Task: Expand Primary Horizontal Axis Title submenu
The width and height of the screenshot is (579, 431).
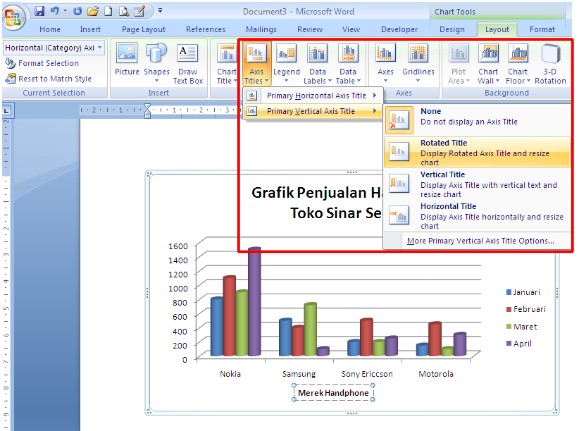Action: (x=312, y=96)
